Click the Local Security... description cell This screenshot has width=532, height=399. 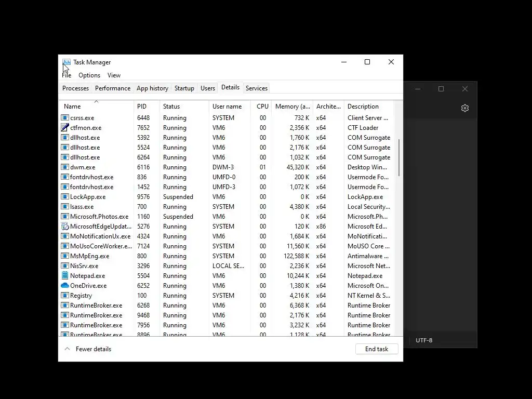coord(369,207)
